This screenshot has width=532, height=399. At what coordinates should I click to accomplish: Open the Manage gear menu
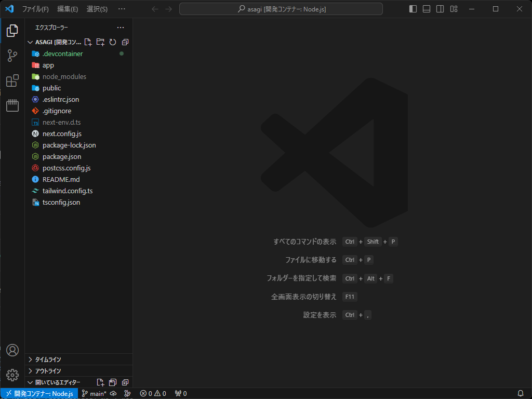coord(12,375)
